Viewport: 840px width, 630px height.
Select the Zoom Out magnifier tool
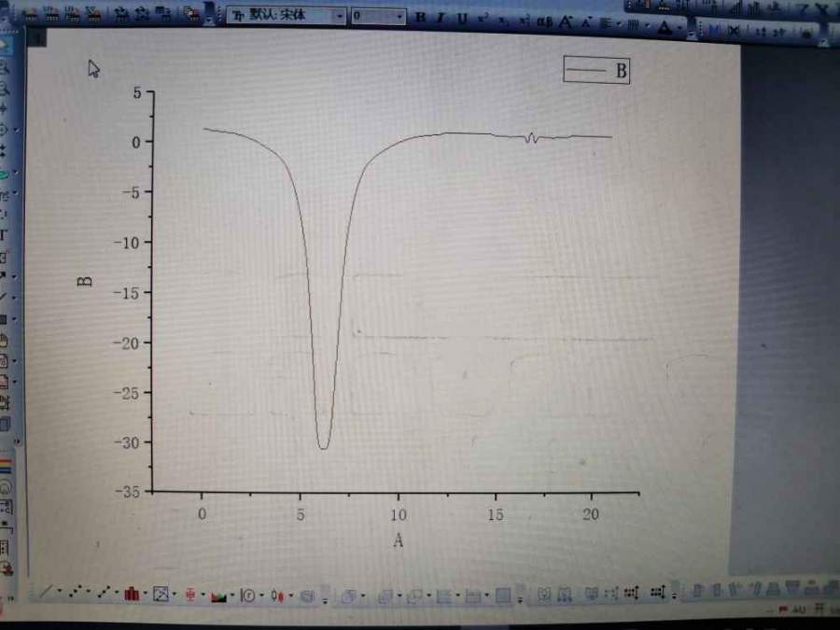(4, 88)
